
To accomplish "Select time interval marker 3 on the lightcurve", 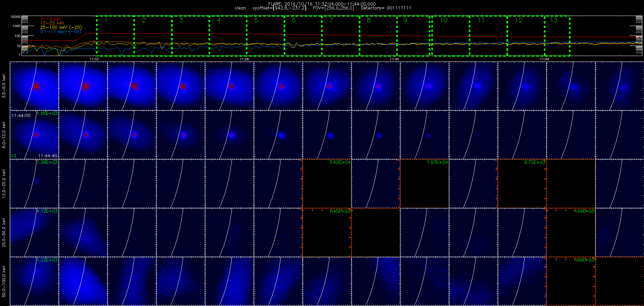I will 181,20.
